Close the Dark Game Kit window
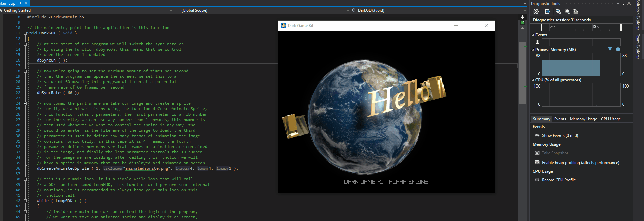Screen dimensions: 644x221 pos(487,26)
